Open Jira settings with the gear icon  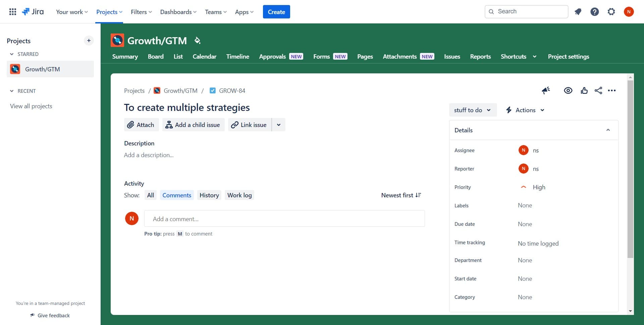611,11
